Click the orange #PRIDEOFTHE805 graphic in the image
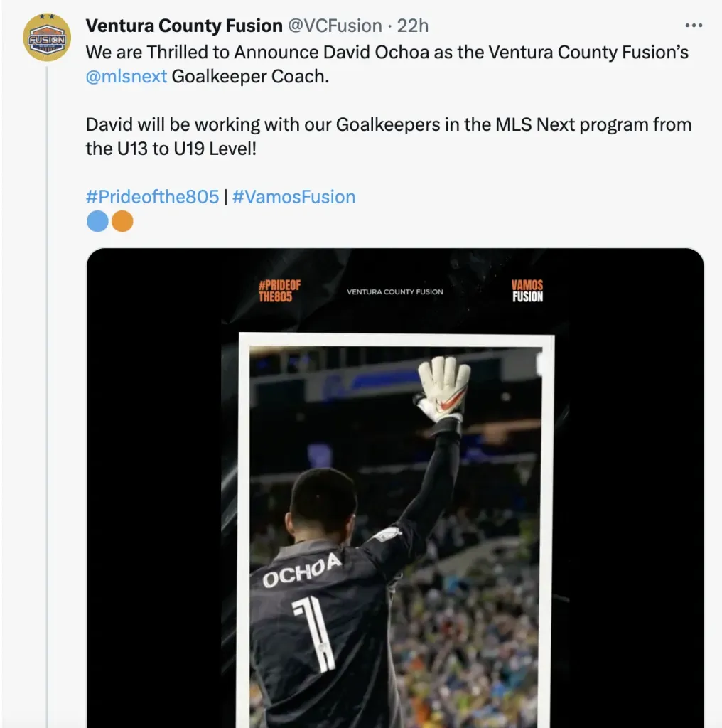722x728 pixels. click(279, 291)
